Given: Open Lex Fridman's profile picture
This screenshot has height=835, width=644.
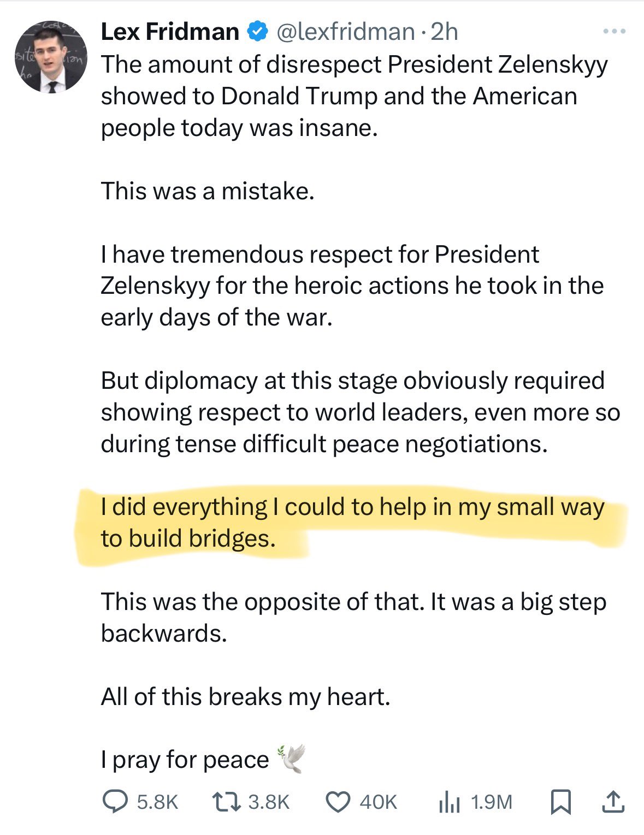Looking at the screenshot, I should pyautogui.click(x=50, y=57).
